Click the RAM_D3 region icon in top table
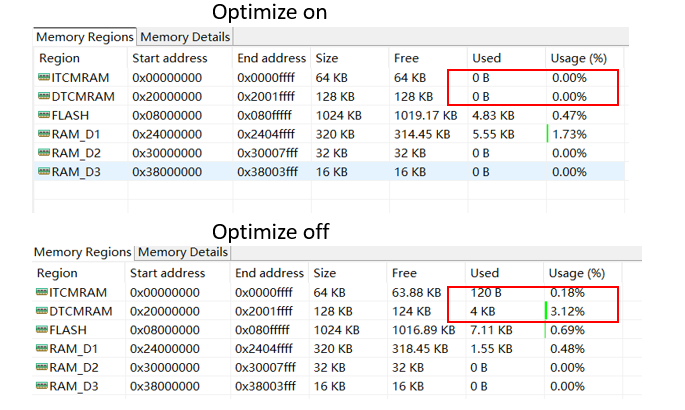 [43, 172]
